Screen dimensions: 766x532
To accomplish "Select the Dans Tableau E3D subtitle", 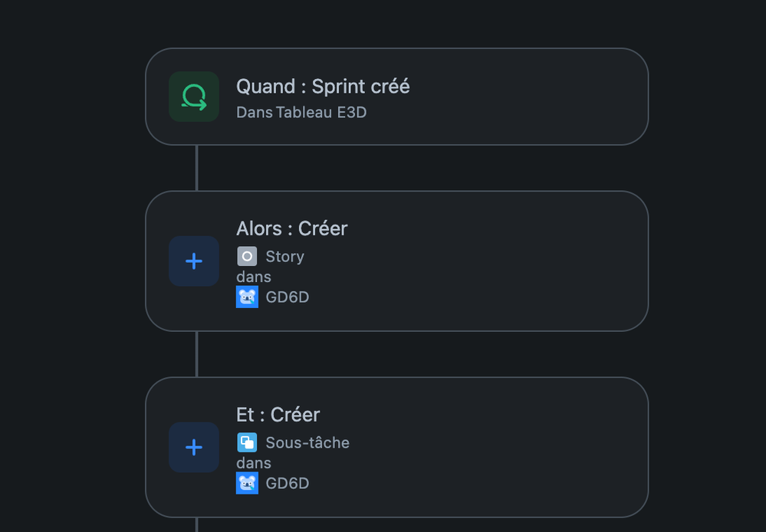I will coord(301,113).
